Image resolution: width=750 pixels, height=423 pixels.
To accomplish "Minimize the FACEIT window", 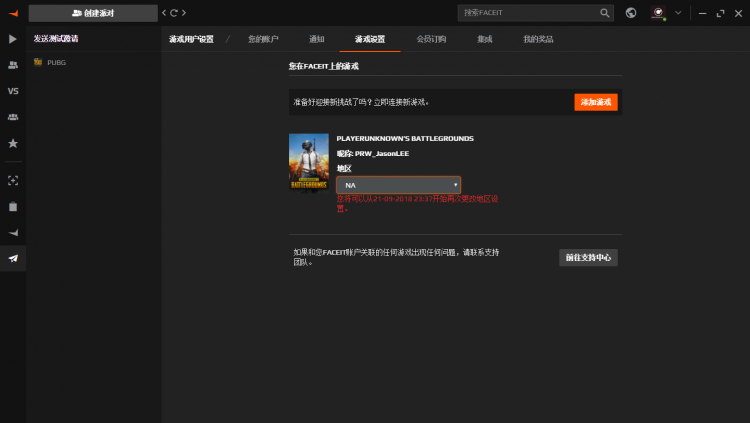I will [x=702, y=13].
